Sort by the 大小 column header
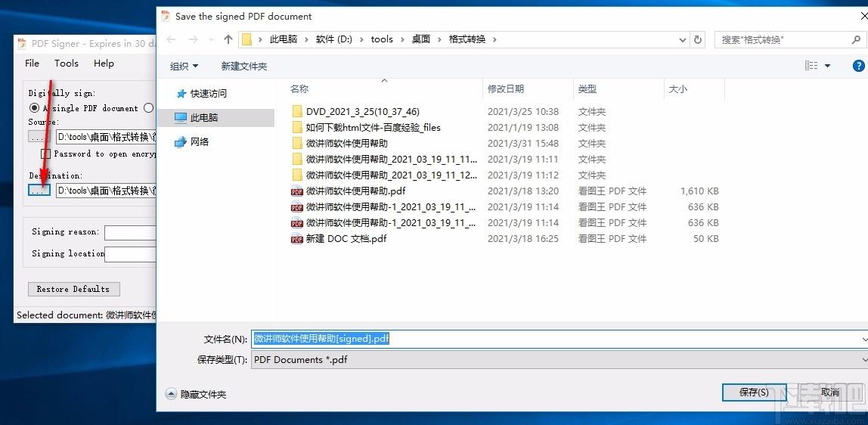Viewport: 868px width, 425px height. tap(677, 88)
